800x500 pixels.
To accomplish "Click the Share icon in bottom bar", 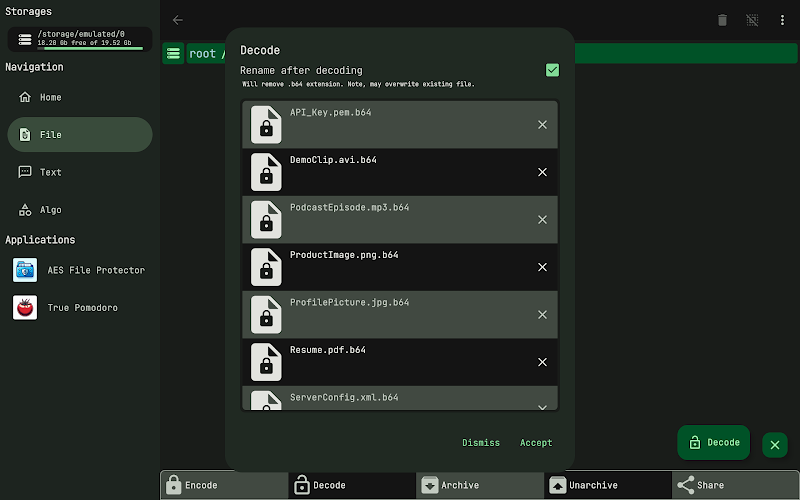I will click(686, 485).
